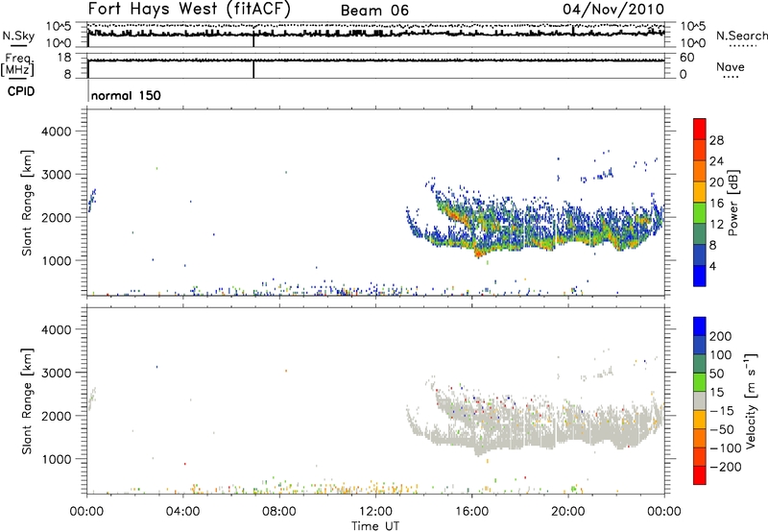768x532 pixels.
Task: Click the 'Beam 06' label
Action: click(374, 11)
